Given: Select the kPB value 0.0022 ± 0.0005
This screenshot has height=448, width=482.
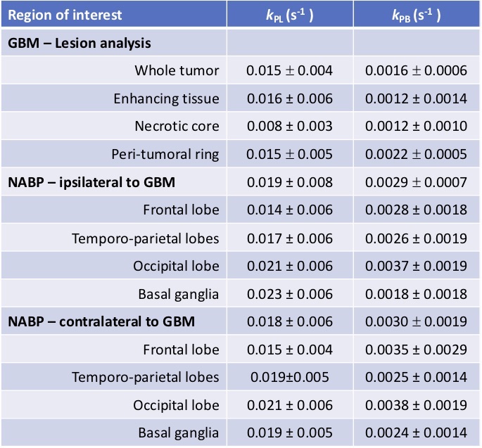Looking at the screenshot, I should tap(417, 154).
